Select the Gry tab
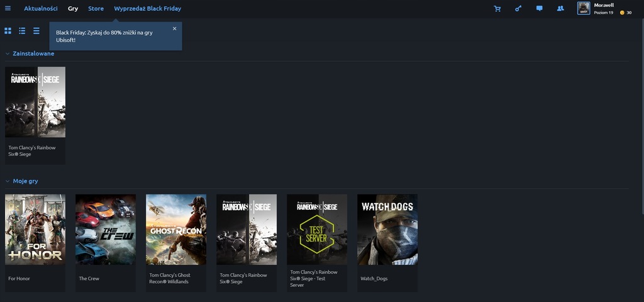Screen dimensions: 644x302 [x=73, y=9]
